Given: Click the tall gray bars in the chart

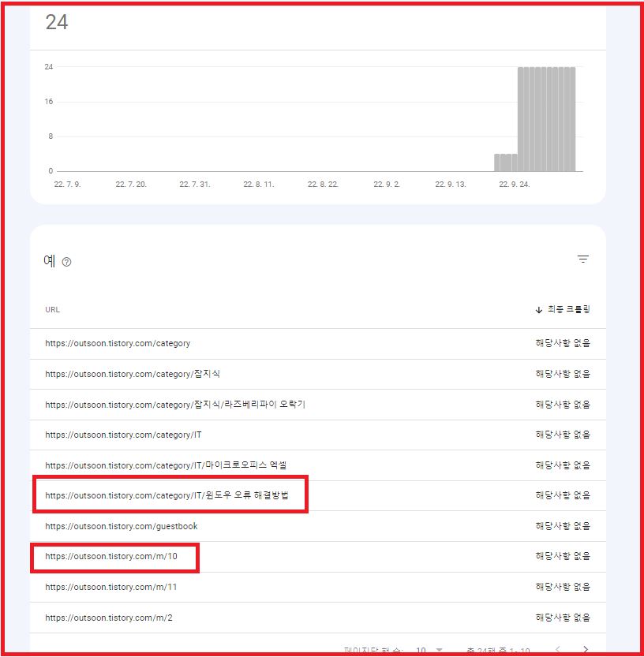Looking at the screenshot, I should (x=546, y=119).
